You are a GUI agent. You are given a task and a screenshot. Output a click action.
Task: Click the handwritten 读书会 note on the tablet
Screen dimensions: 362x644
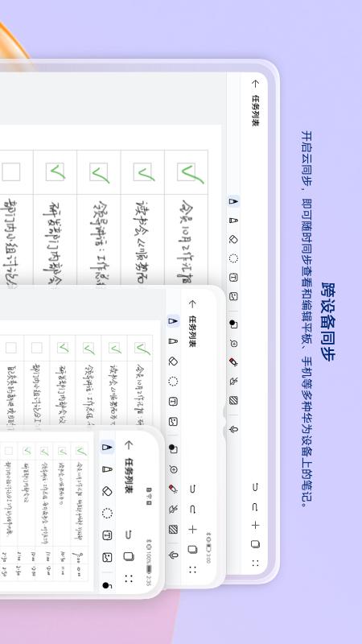pyautogui.click(x=143, y=242)
